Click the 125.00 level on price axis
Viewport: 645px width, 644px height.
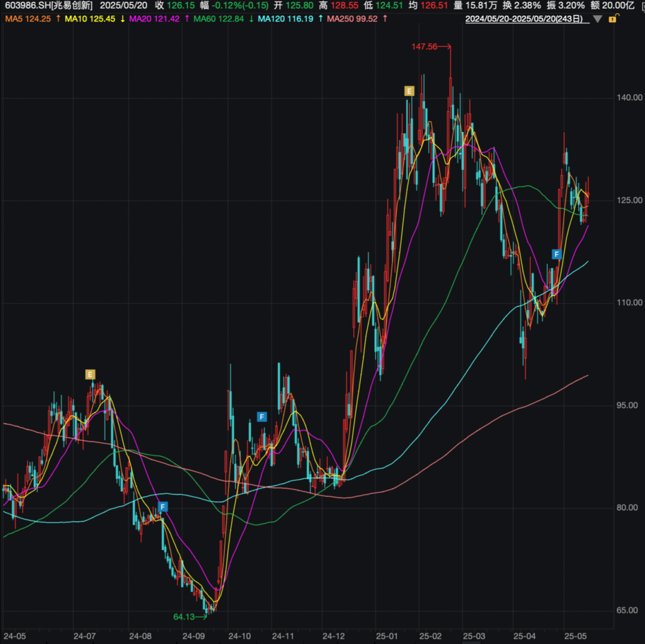pos(629,200)
